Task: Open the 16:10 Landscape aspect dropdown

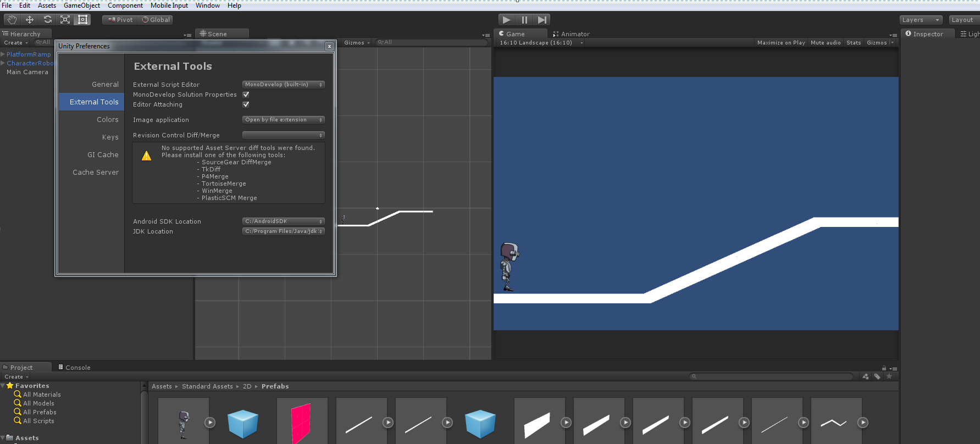Action: point(541,43)
